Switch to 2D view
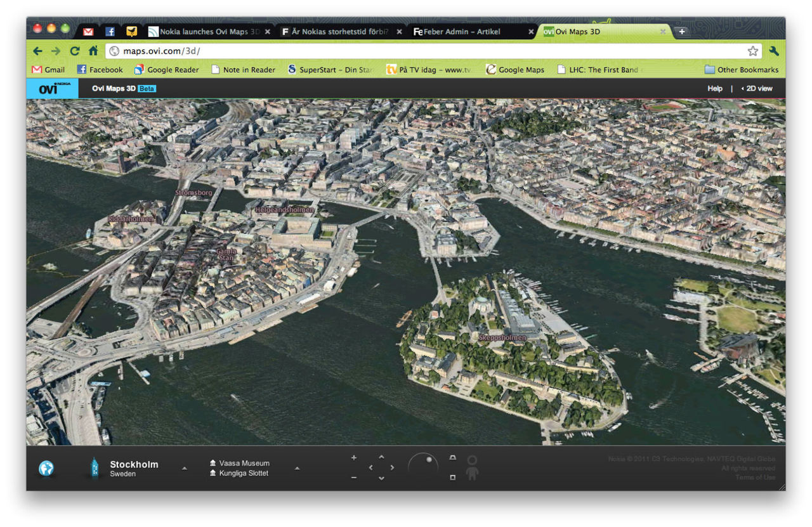The image size is (812, 527). click(x=759, y=88)
